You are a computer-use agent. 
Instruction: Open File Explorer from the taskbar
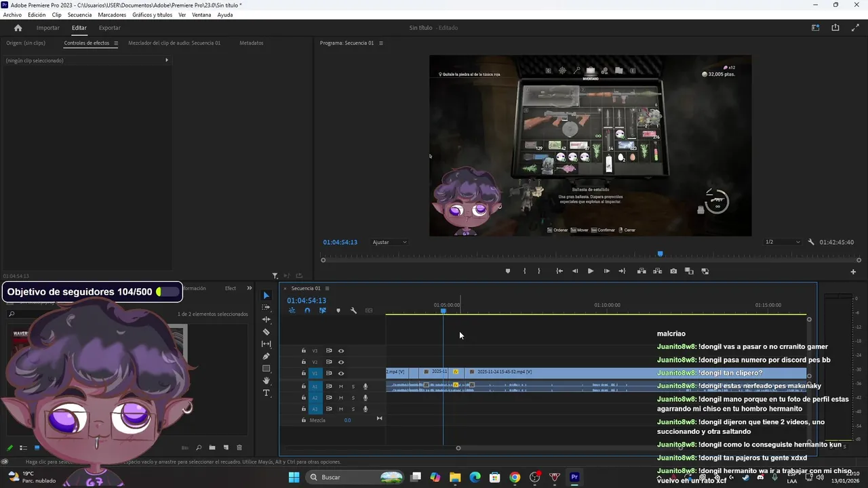point(455,477)
